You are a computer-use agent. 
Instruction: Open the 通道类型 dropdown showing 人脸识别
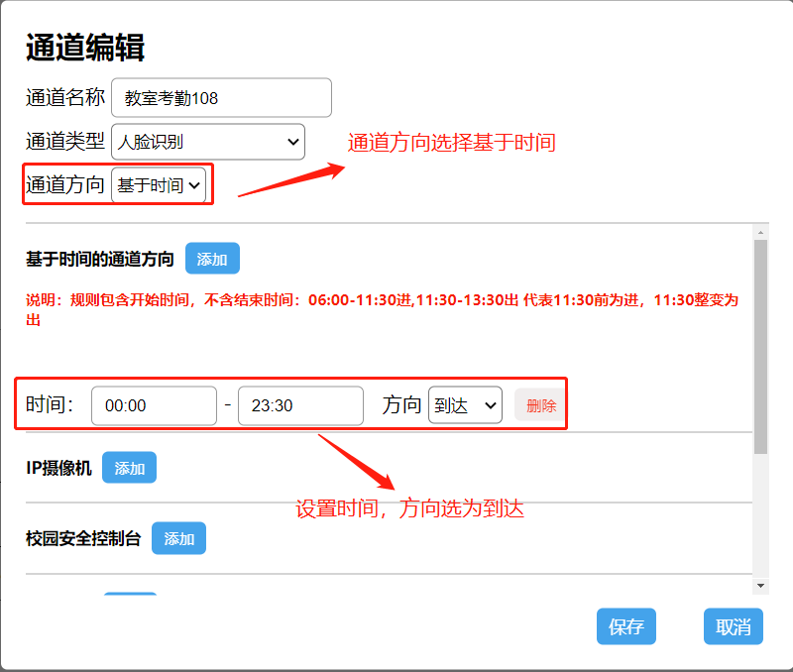pyautogui.click(x=208, y=142)
